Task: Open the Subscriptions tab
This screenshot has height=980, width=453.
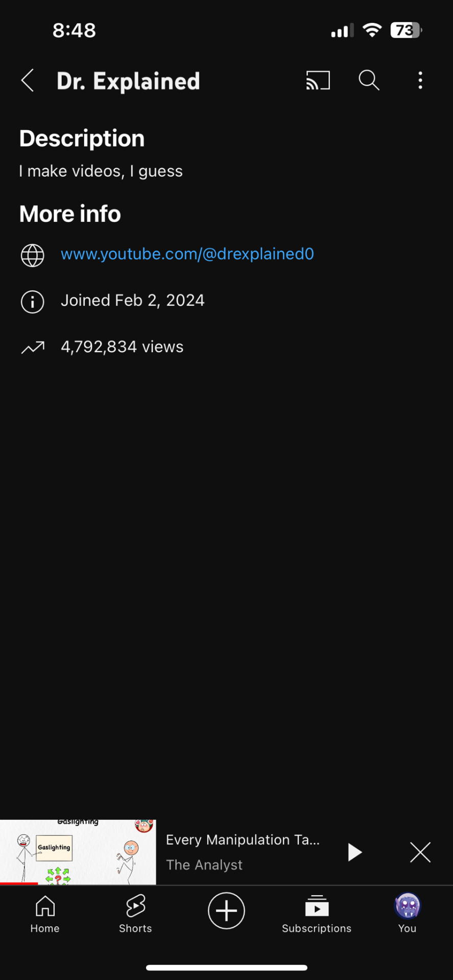Action: pyautogui.click(x=317, y=914)
